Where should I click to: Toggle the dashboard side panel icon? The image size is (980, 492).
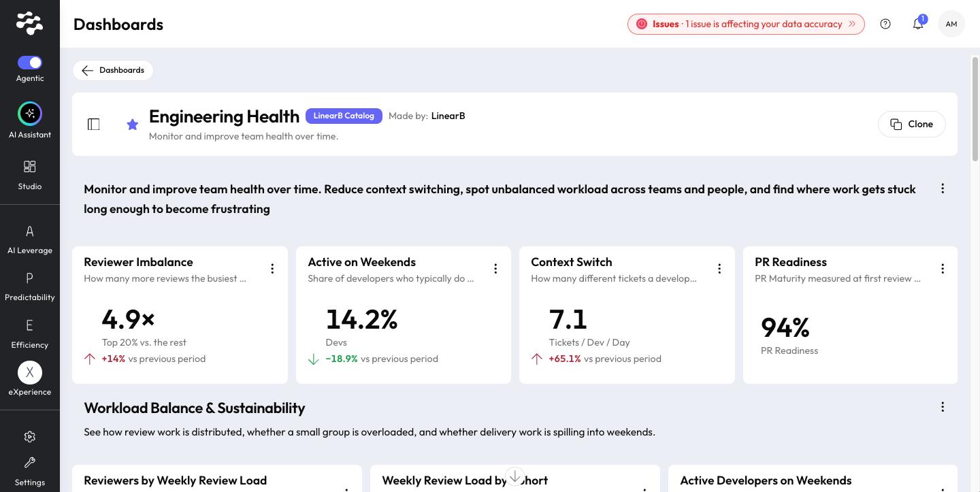pos(94,124)
